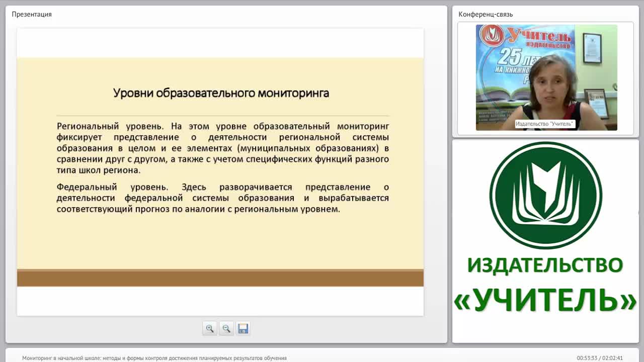This screenshot has width=644, height=362.
Task: Click the Конференц-связь panel title
Action: tap(486, 14)
